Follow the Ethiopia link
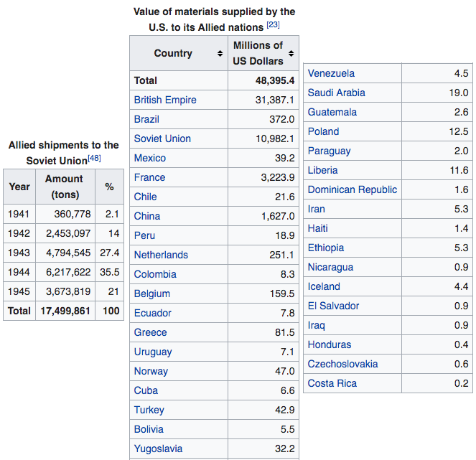This screenshot has height=460, width=476. coord(326,248)
